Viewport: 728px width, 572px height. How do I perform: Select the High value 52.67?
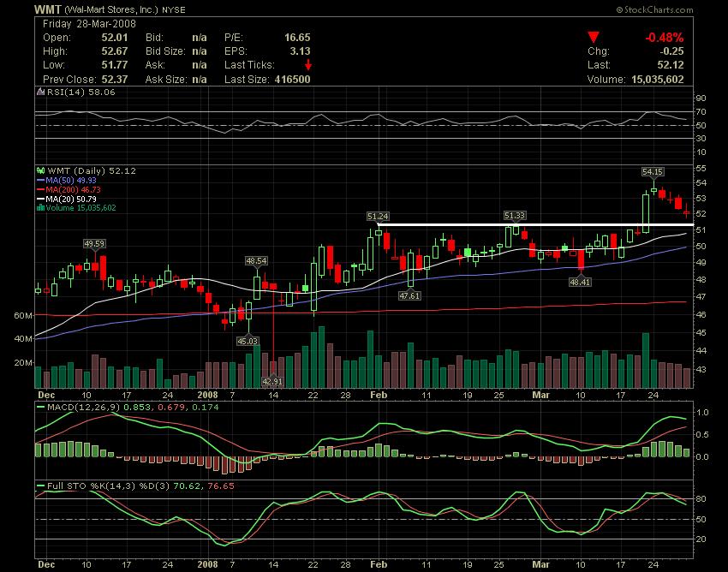115,51
